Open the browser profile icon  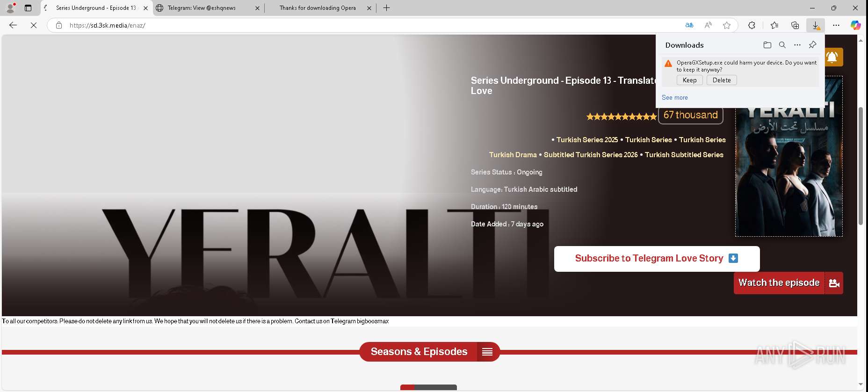[x=10, y=7]
